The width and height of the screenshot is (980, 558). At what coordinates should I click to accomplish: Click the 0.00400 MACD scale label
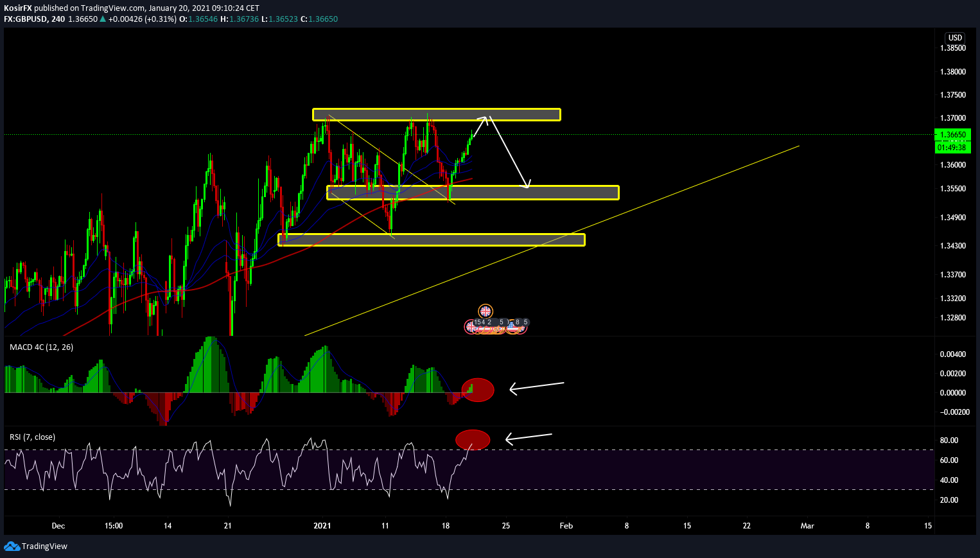tap(953, 354)
